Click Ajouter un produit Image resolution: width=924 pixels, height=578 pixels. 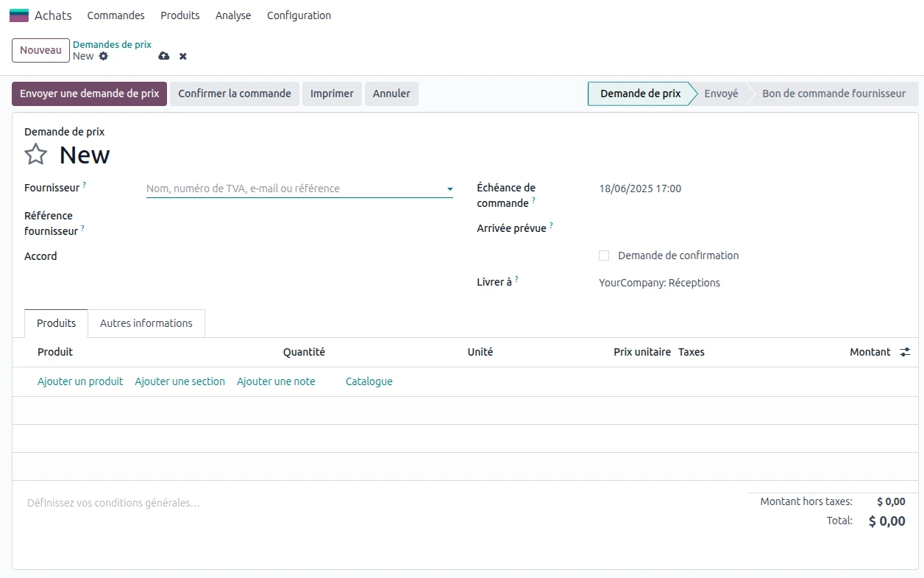click(x=80, y=381)
